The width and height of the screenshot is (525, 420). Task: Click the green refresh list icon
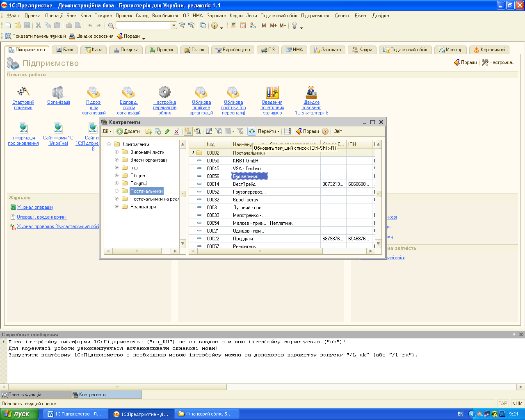[x=251, y=131]
